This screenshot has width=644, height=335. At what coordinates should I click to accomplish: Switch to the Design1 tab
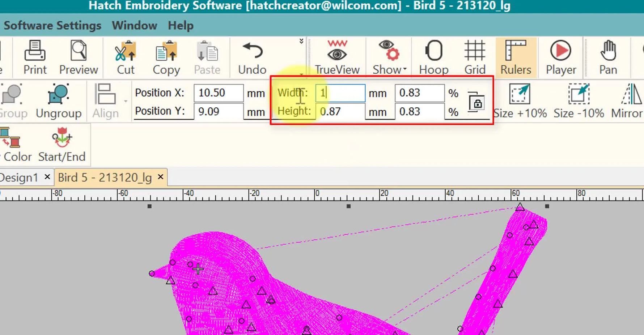[x=19, y=177]
